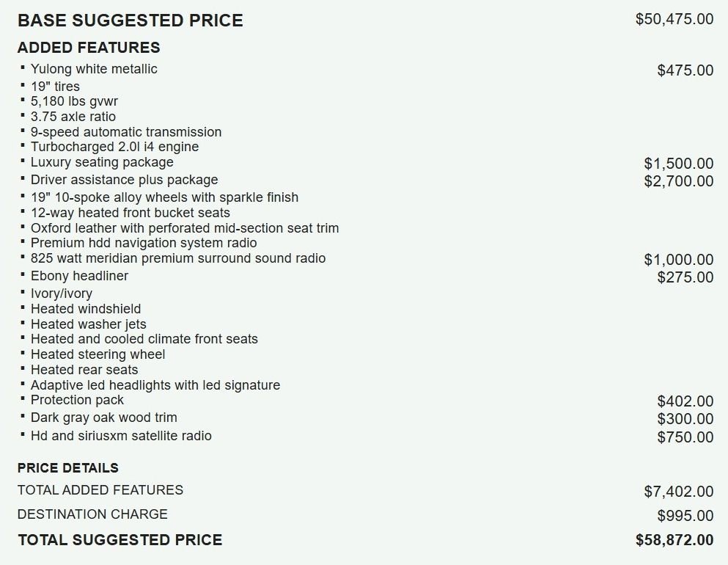This screenshot has width=728, height=565.
Task: Click the Oxford leather seat trim line
Action: click(185, 228)
